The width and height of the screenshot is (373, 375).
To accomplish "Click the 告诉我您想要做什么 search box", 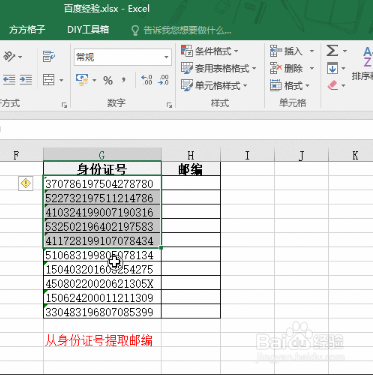I will click(x=181, y=30).
